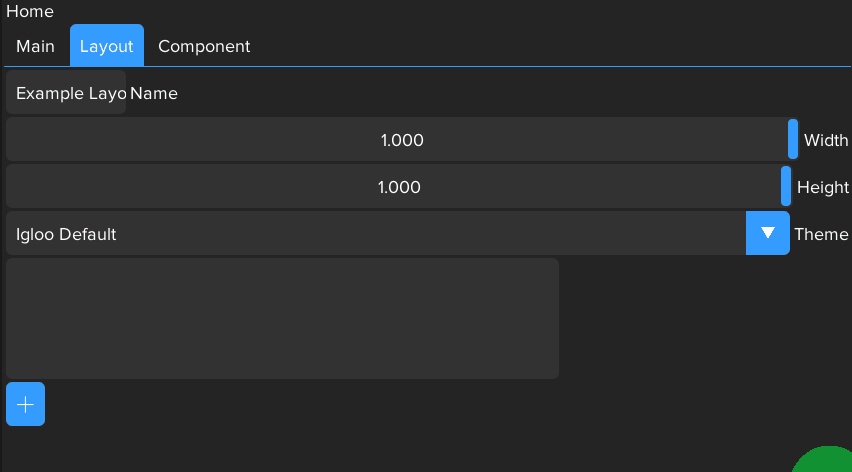Expand the Igloo Default theme combo box
The height and width of the screenshot is (472, 852).
pos(376,234)
